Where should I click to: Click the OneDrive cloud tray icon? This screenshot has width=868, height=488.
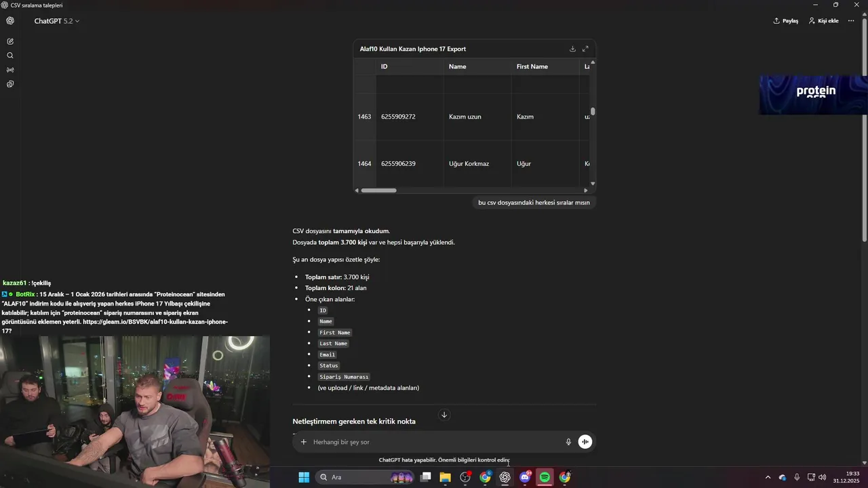pyautogui.click(x=783, y=477)
